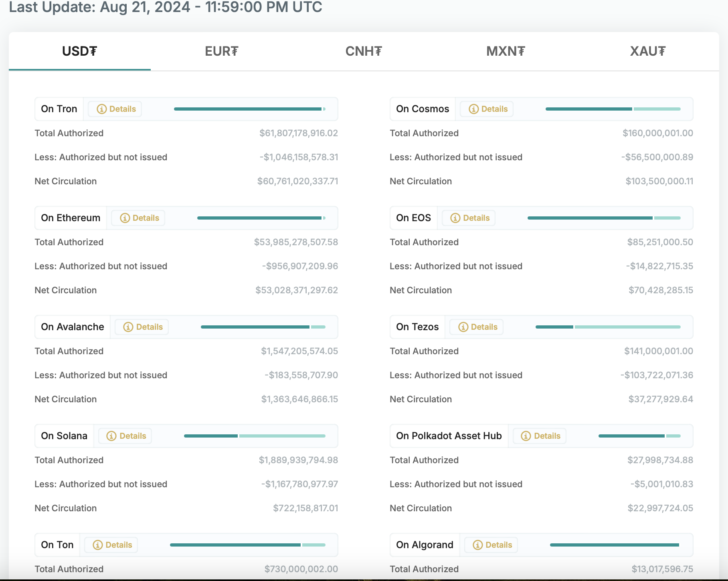Show the Details label for Ethereum
The width and height of the screenshot is (728, 581).
click(x=146, y=218)
